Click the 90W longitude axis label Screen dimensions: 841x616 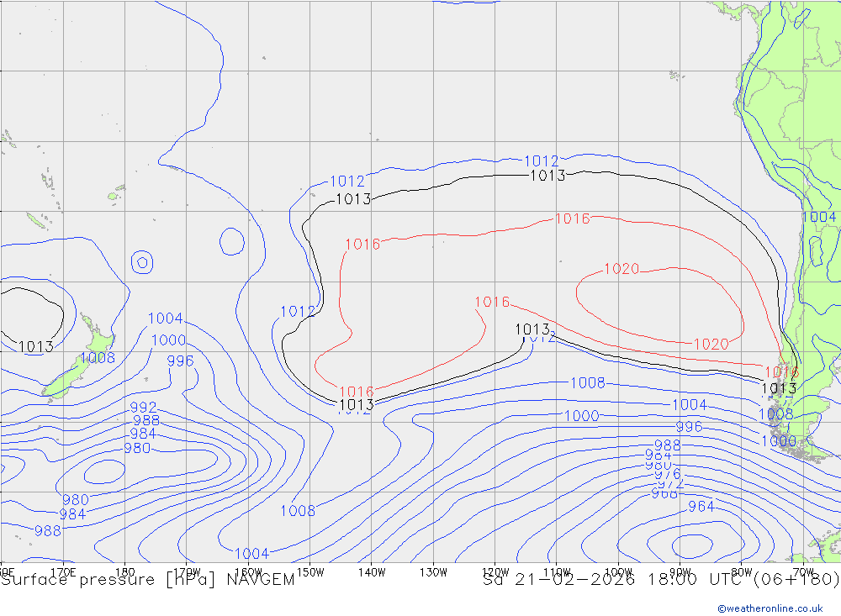[680, 572]
